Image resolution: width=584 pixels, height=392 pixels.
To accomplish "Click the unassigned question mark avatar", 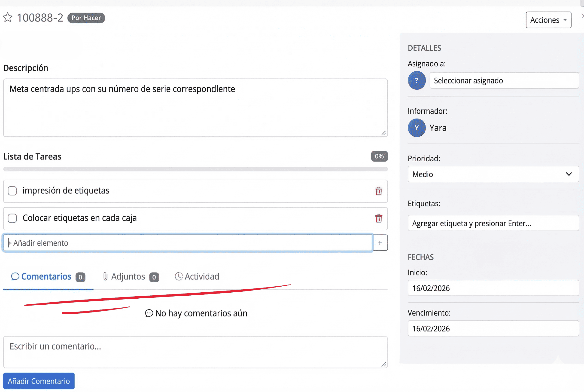I will pos(417,80).
